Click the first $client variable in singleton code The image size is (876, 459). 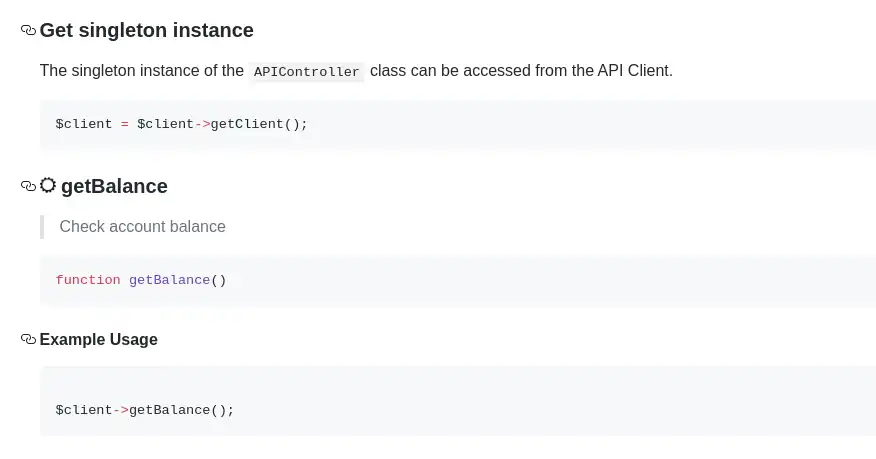[83, 124]
